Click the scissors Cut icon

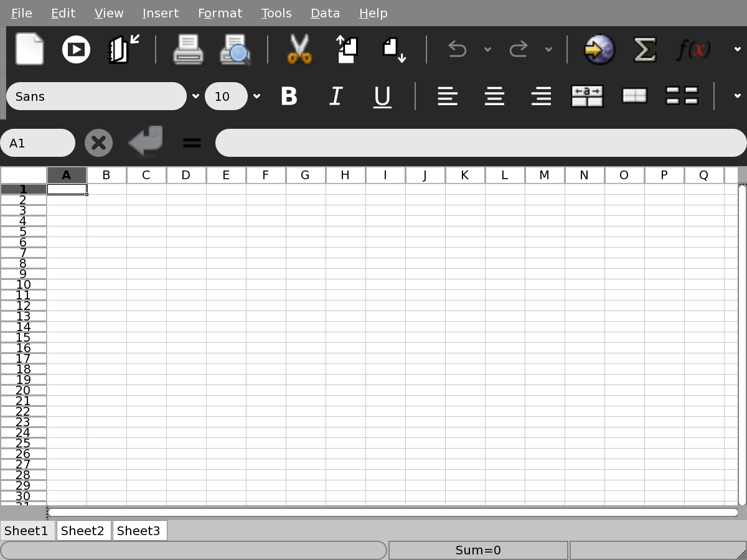click(299, 49)
